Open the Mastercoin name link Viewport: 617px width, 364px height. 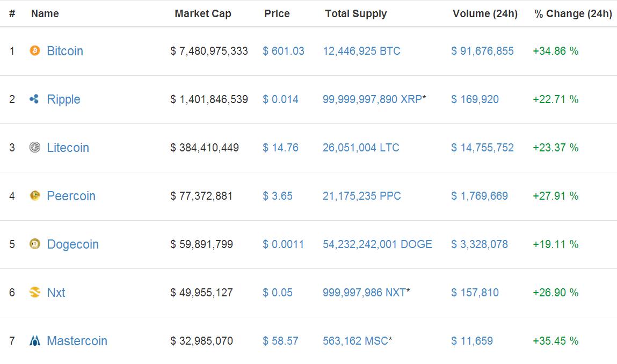click(x=77, y=341)
